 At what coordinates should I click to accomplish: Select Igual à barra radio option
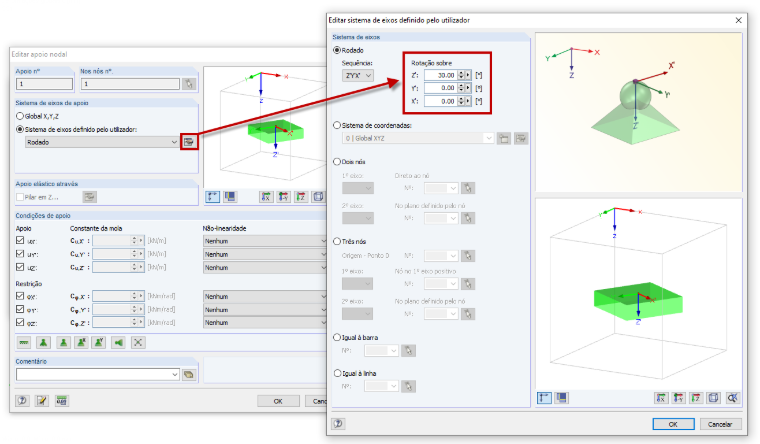pos(337,337)
